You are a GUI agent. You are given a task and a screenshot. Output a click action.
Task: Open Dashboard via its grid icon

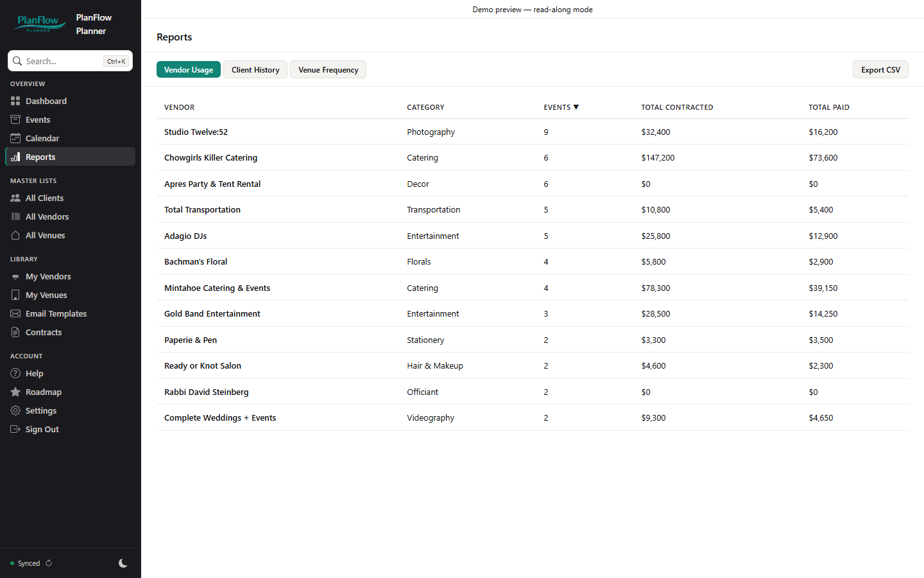15,101
